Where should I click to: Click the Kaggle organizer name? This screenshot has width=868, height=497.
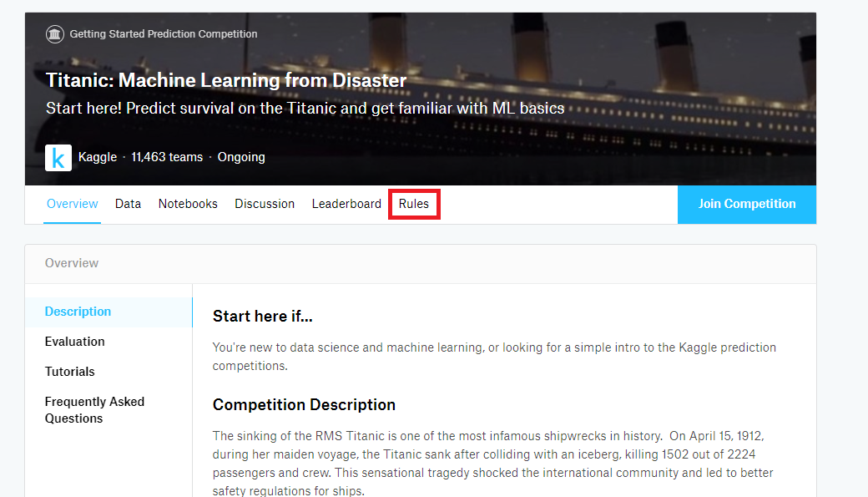pos(98,157)
